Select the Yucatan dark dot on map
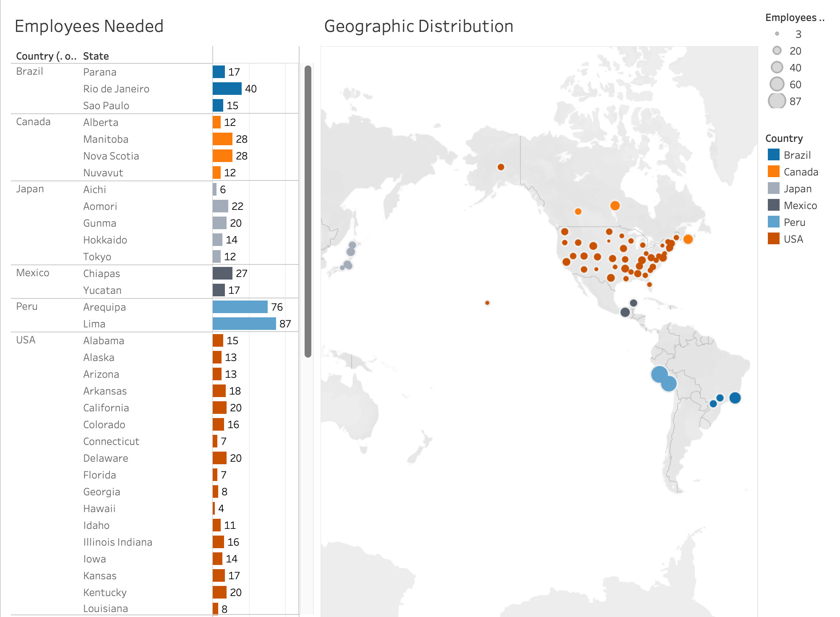 click(634, 303)
